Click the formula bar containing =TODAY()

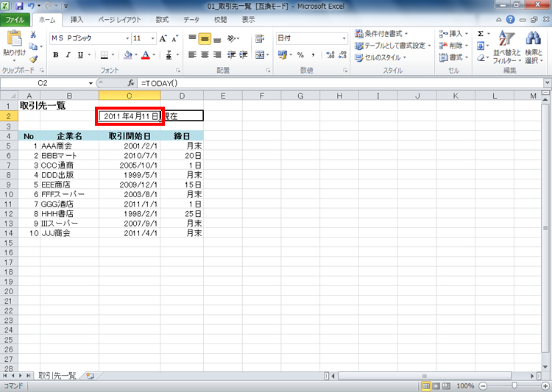click(340, 83)
